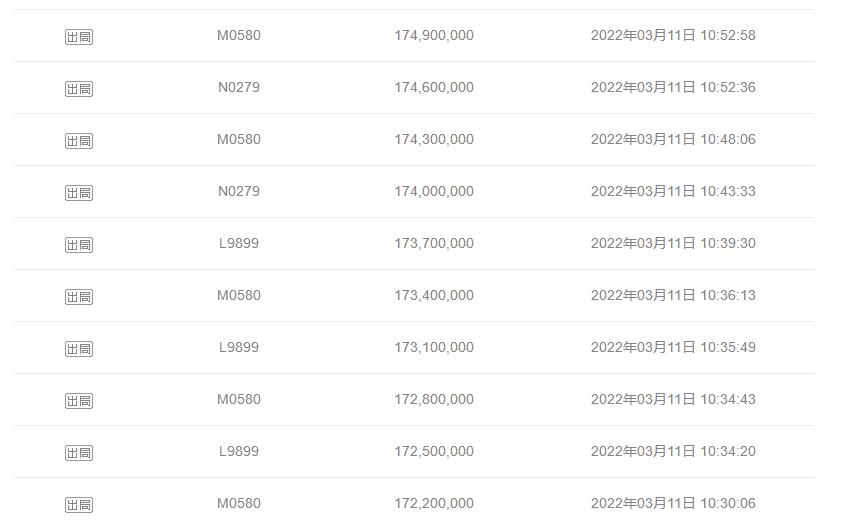The image size is (849, 528).
Task: Click the 出局 badge next to 174,000,000
Action: click(x=79, y=193)
